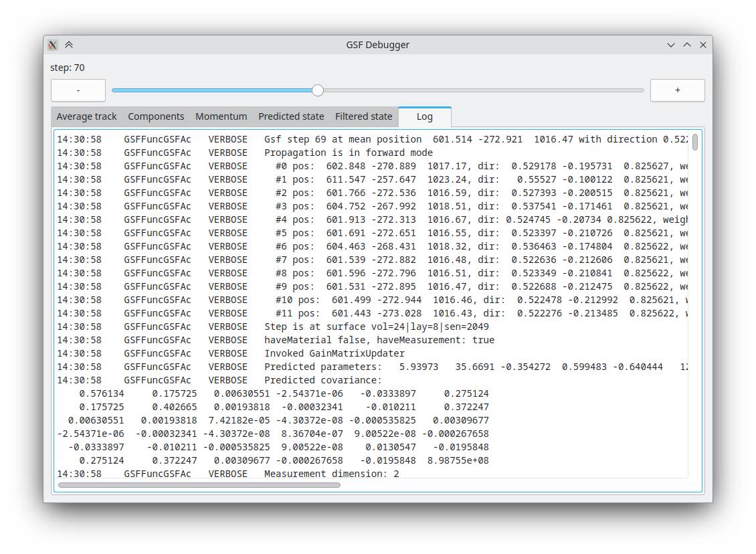
Task: Click covariance value 0.576134
Action: coord(101,393)
